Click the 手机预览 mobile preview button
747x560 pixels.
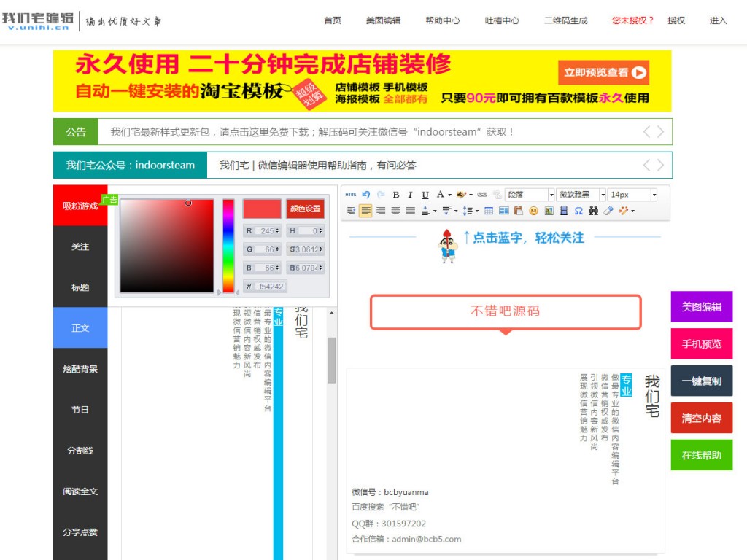(702, 344)
